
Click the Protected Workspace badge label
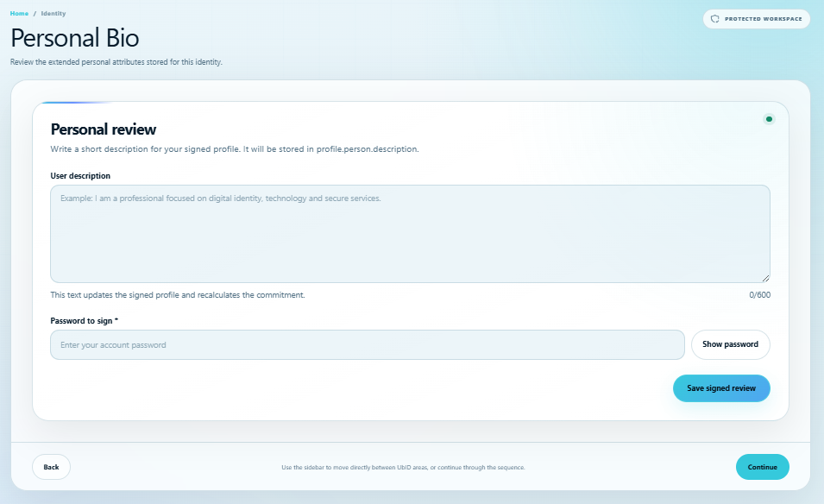pos(763,19)
